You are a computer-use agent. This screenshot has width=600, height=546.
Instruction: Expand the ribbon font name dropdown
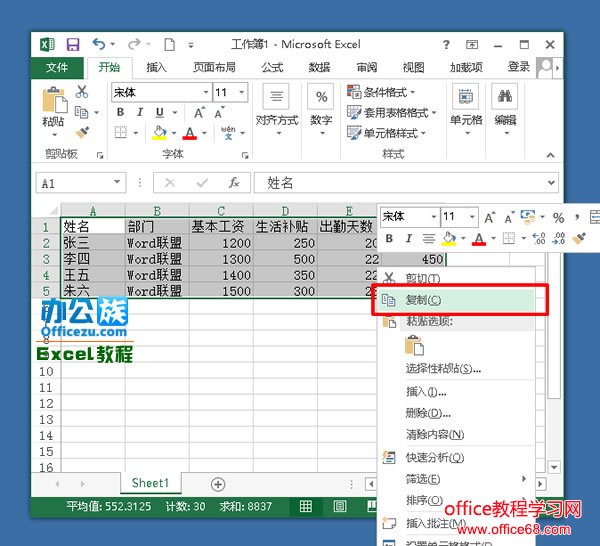pos(206,92)
